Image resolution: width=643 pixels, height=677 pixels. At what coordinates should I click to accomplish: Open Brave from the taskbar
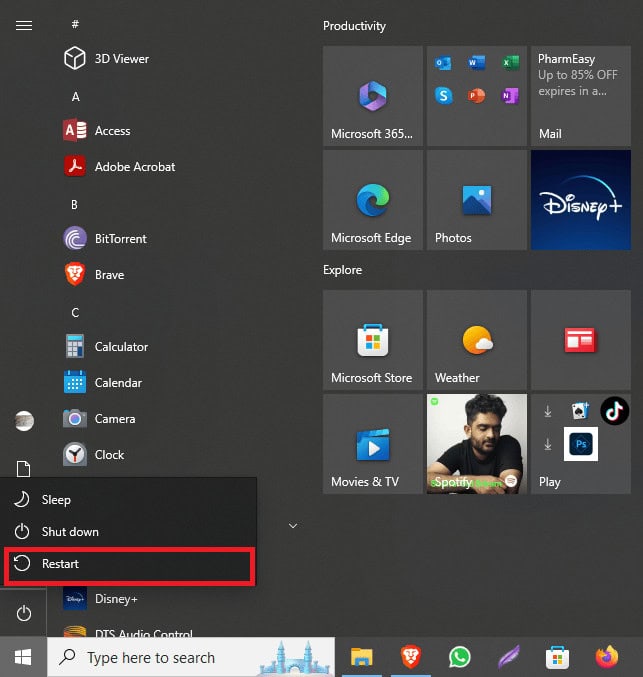pos(410,657)
